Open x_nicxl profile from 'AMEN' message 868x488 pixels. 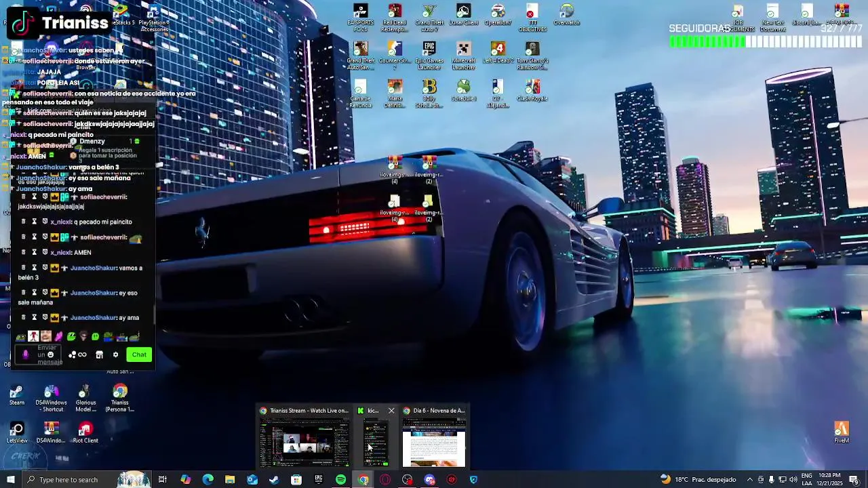60,252
